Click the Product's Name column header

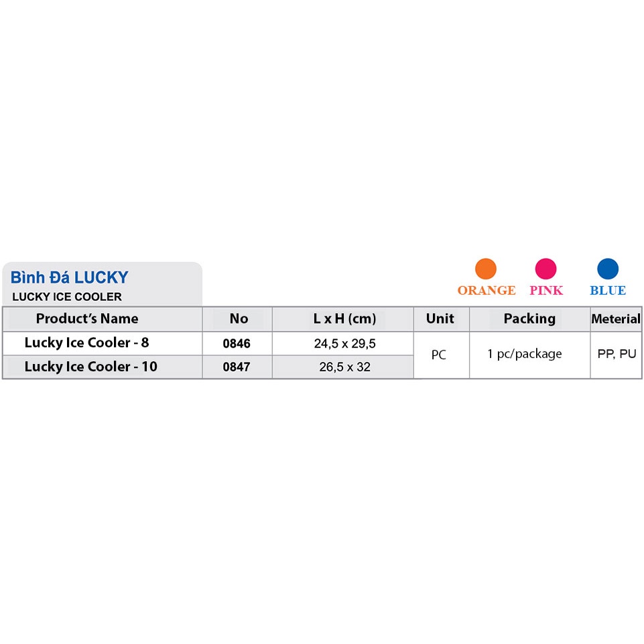tap(87, 318)
